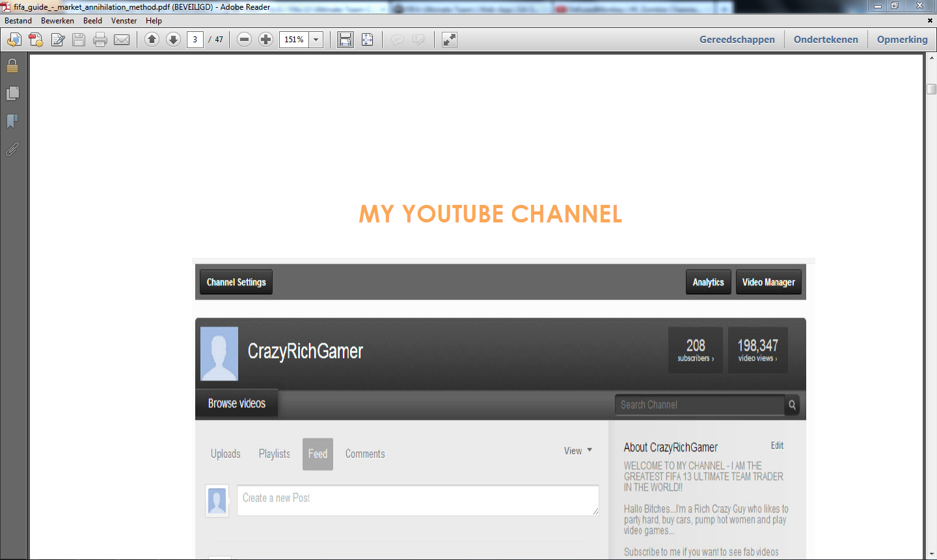Open the Bestand menu
The image size is (937, 560).
coord(18,21)
